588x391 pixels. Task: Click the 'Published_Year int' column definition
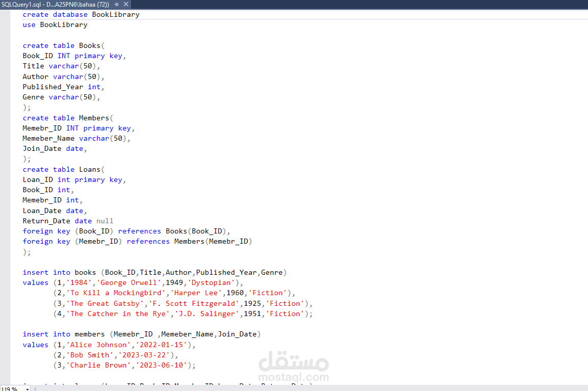tap(63, 87)
